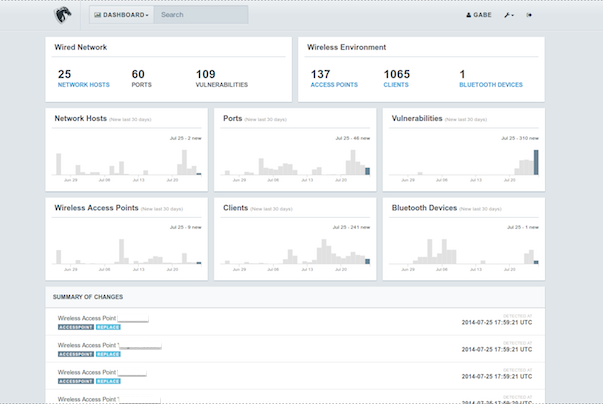Click the Network Hosts chart

click(x=127, y=160)
